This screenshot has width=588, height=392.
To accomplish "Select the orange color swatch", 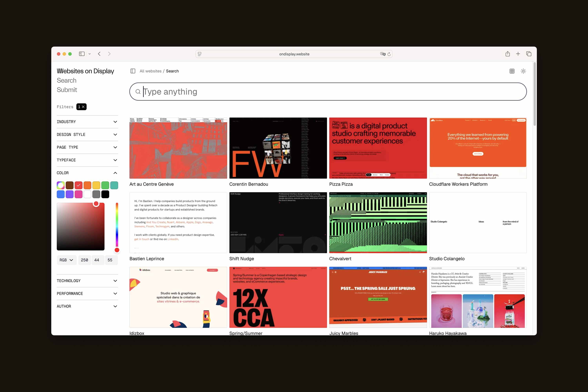I will pyautogui.click(x=87, y=185).
